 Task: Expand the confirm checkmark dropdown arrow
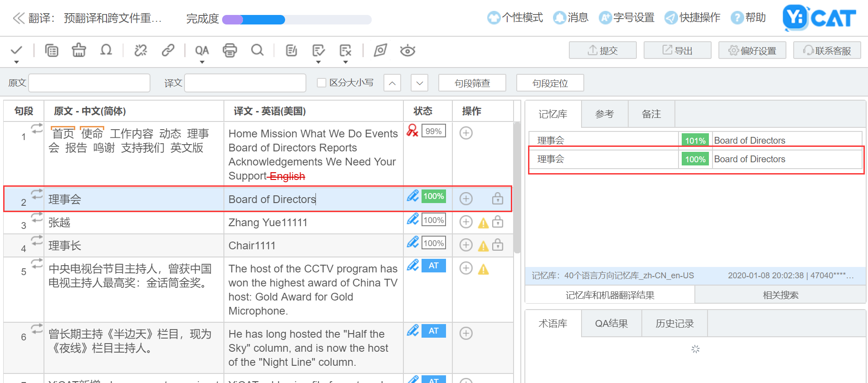17,62
